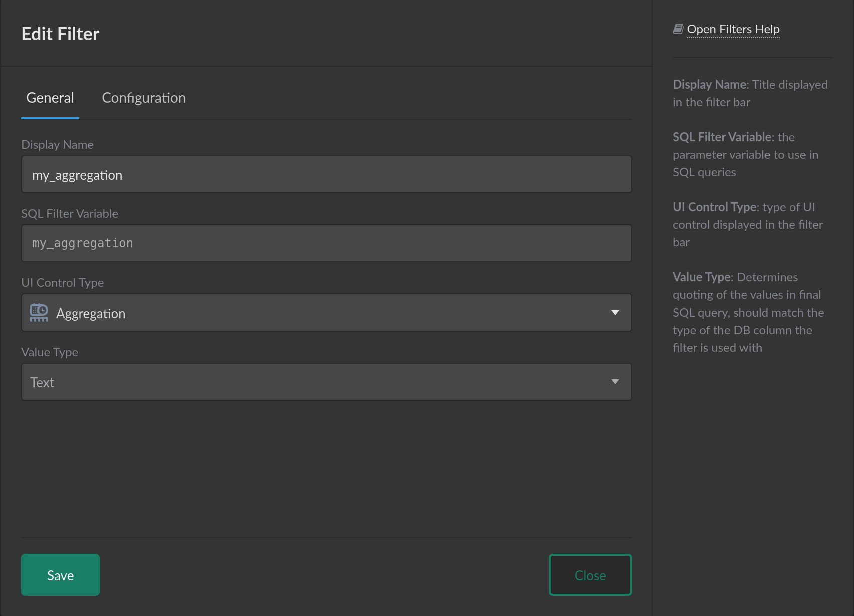Click the Aggregation control type icon
The width and height of the screenshot is (854, 616).
[39, 313]
